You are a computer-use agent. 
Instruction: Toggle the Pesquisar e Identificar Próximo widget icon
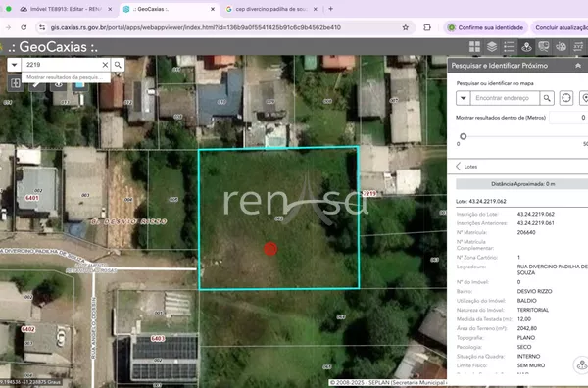point(526,47)
